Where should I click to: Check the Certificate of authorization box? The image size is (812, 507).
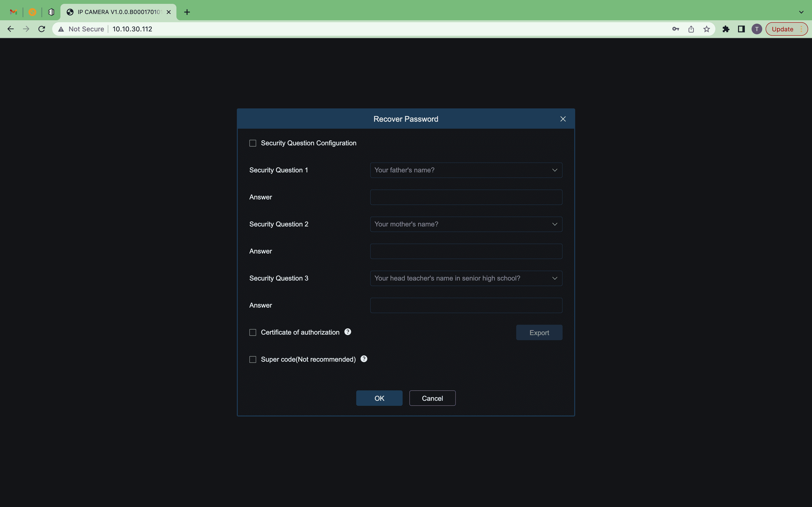click(x=253, y=332)
